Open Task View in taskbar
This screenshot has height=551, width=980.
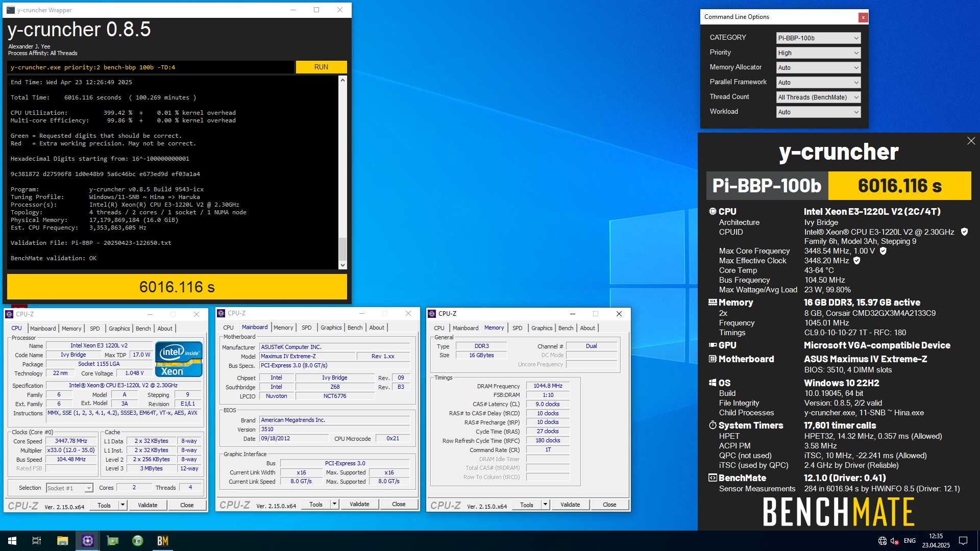coord(37,541)
